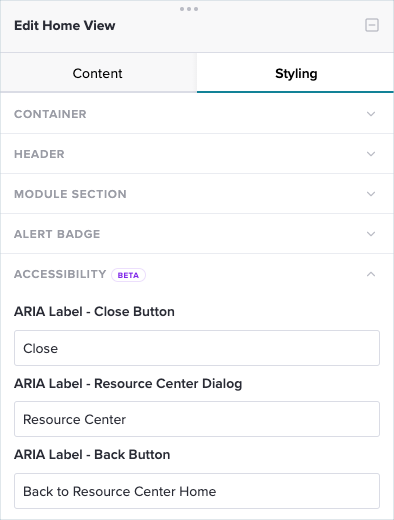Image resolution: width=394 pixels, height=520 pixels.
Task: Click the Edit Home View panel title
Action: coord(65,26)
